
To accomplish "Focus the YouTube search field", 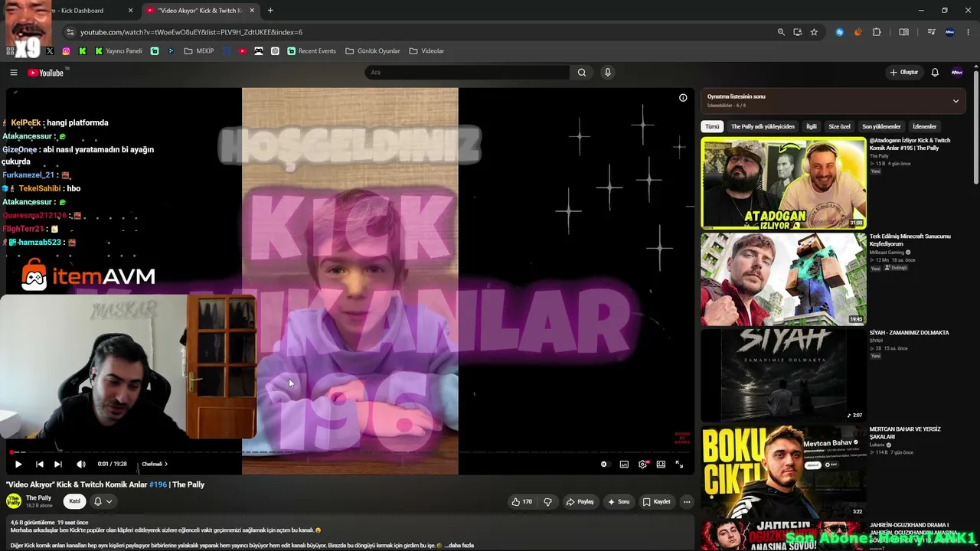I will click(x=467, y=73).
